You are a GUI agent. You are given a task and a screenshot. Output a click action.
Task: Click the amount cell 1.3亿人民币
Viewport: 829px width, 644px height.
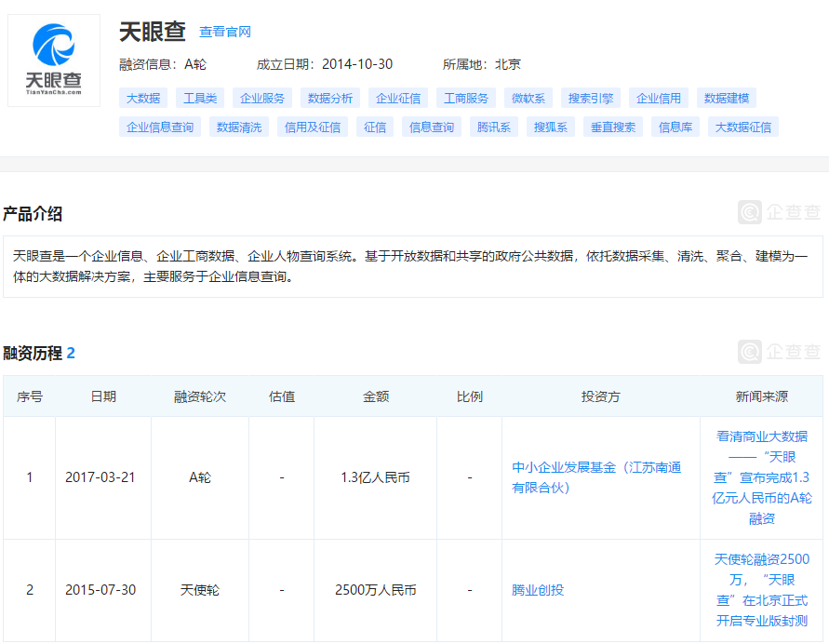[x=375, y=477]
